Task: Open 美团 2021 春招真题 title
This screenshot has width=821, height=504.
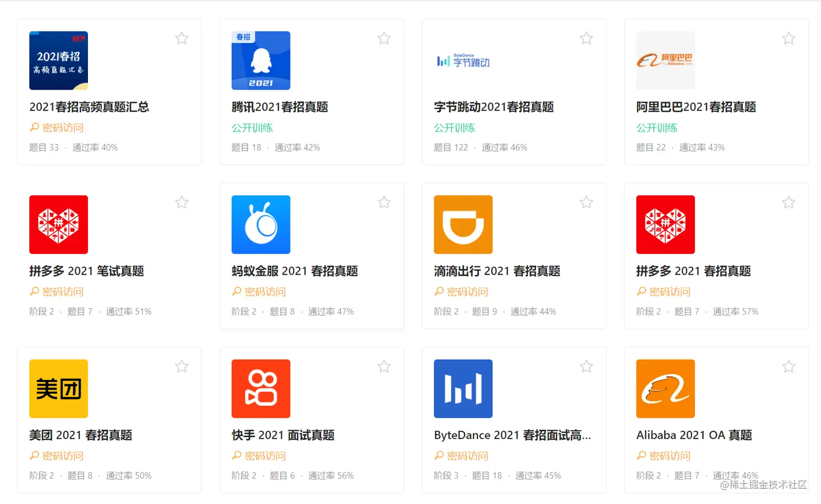Action: 81,435
